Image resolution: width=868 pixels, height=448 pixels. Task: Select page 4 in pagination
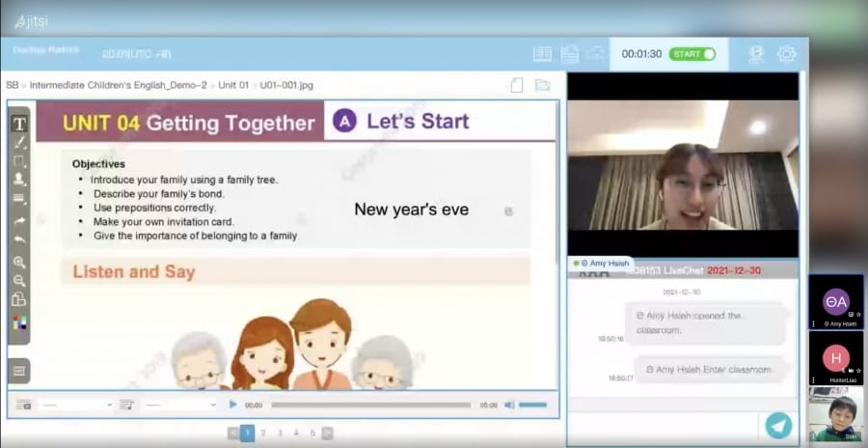(x=296, y=433)
